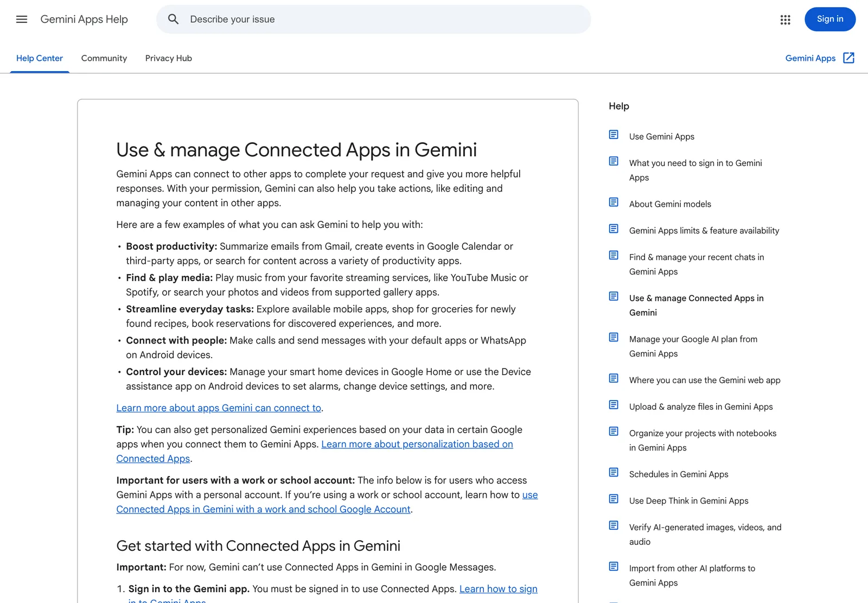Open Schedules in Gemini Apps article

[679, 474]
